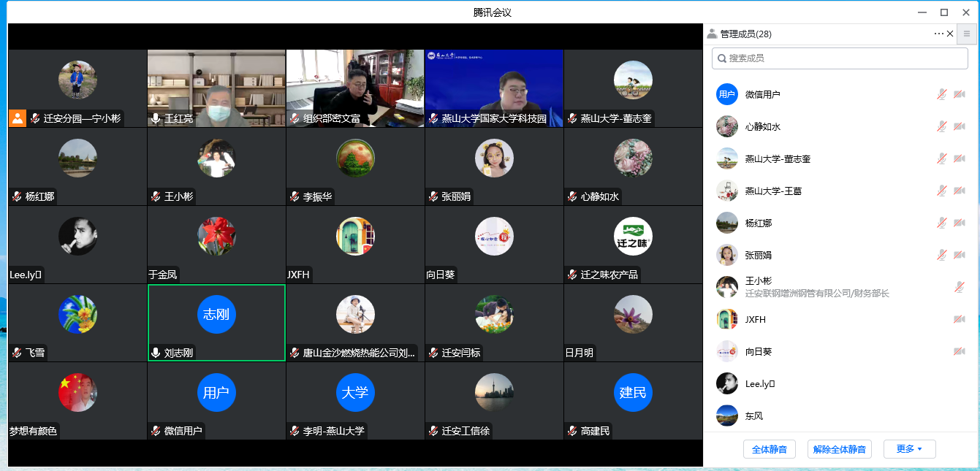Click the blue 大学 avatar on 李明-燕山大学 tile
980x471 pixels.
point(355,393)
